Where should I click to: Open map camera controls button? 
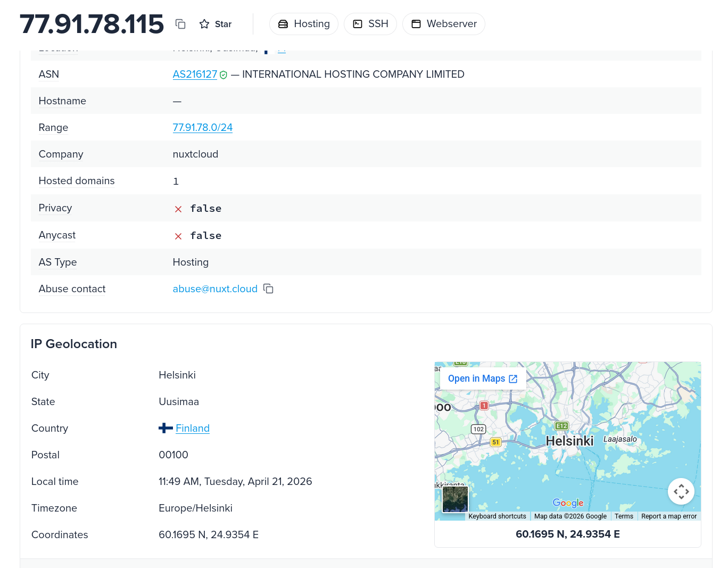pos(681,491)
